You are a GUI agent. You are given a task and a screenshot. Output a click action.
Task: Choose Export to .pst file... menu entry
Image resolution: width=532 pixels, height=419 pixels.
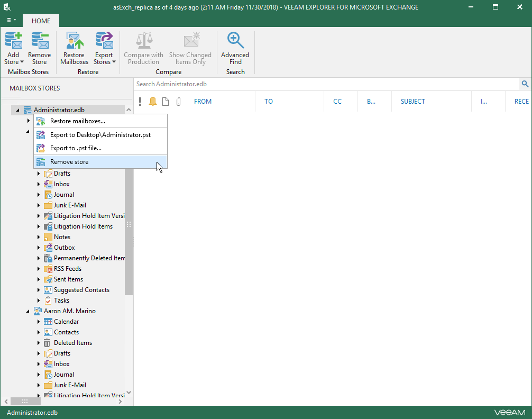pos(100,148)
